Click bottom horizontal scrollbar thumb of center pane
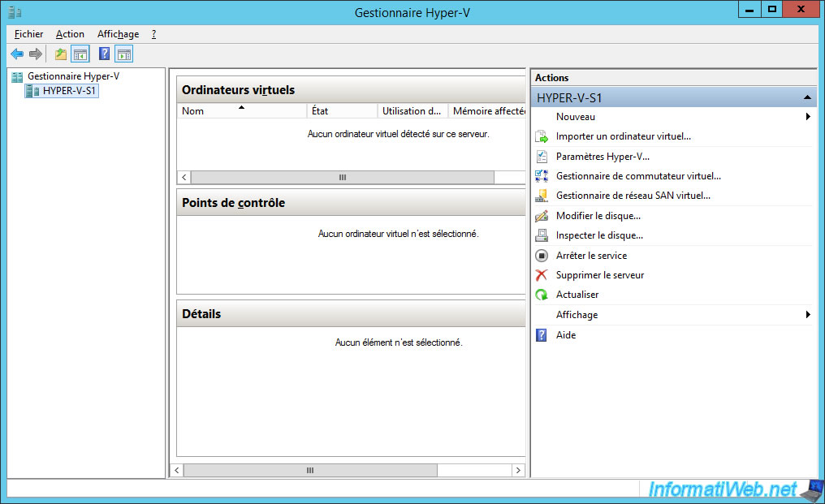This screenshot has height=504, width=825. [310, 471]
